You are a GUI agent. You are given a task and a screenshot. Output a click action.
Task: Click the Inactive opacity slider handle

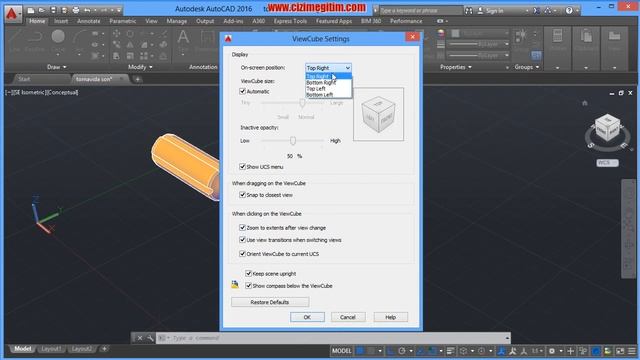tap(293, 141)
